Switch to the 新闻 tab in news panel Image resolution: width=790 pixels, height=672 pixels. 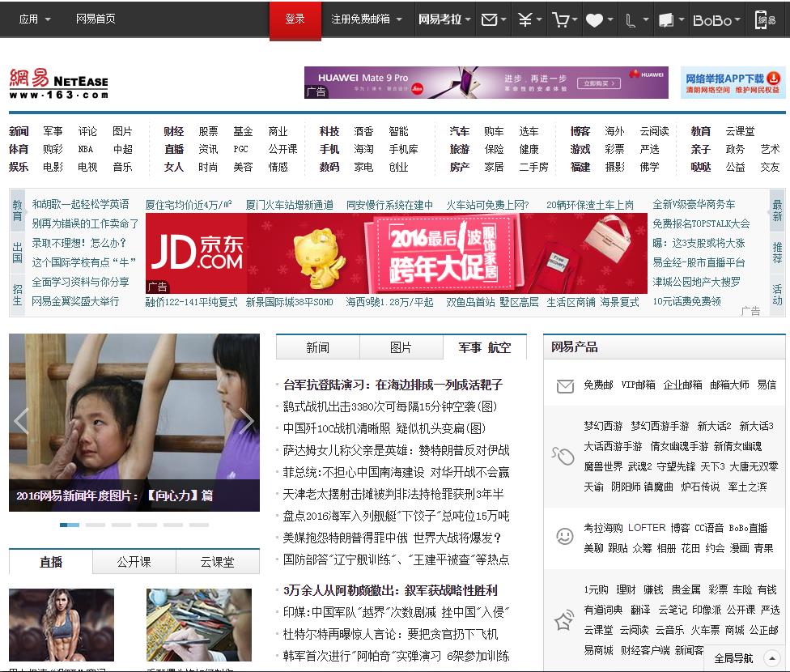[x=318, y=347]
